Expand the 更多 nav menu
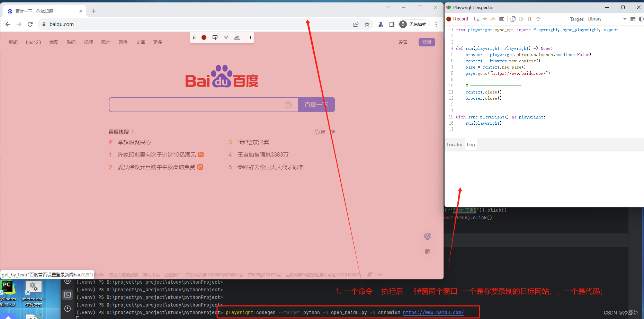 pos(158,42)
